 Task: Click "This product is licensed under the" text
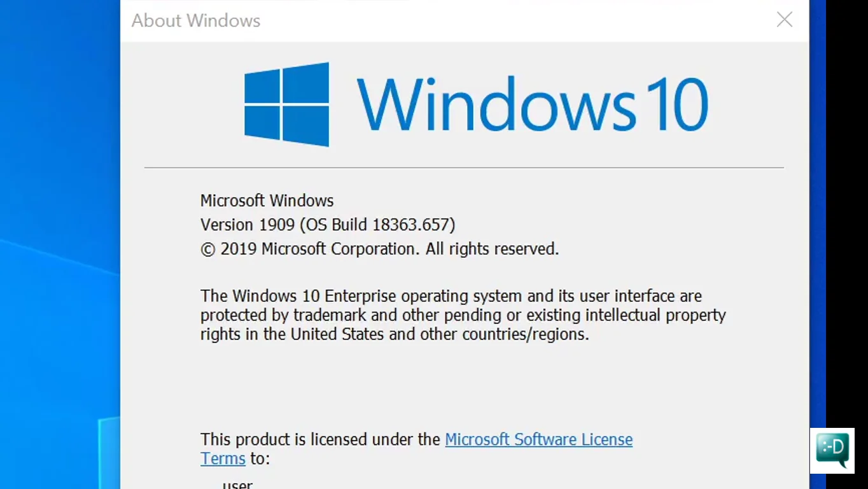pos(320,439)
